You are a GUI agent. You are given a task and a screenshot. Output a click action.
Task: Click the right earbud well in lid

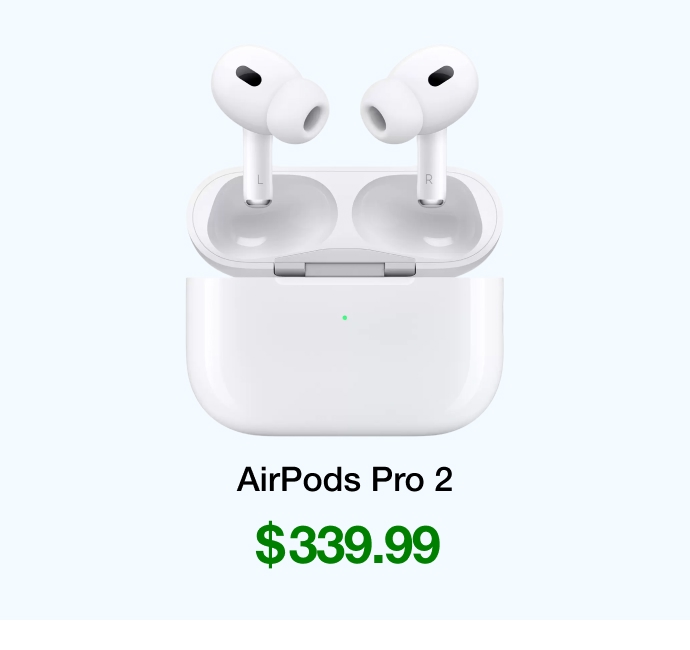(x=417, y=216)
